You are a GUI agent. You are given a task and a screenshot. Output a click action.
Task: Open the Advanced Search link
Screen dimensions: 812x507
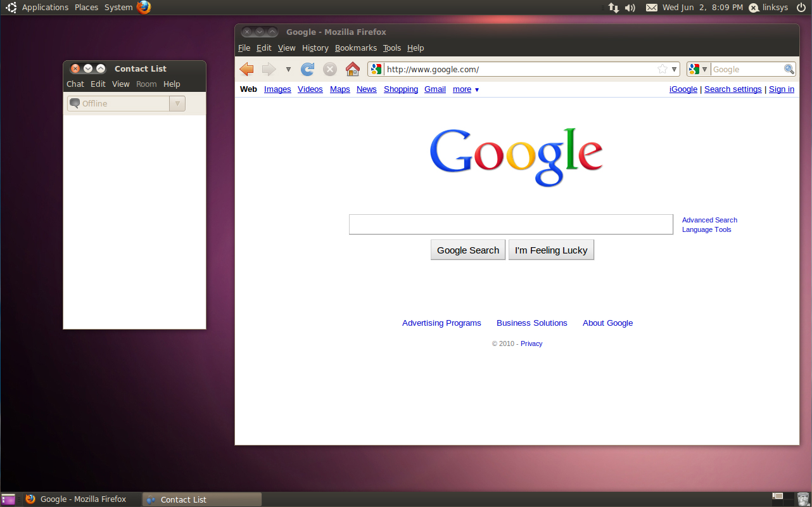[709, 220]
